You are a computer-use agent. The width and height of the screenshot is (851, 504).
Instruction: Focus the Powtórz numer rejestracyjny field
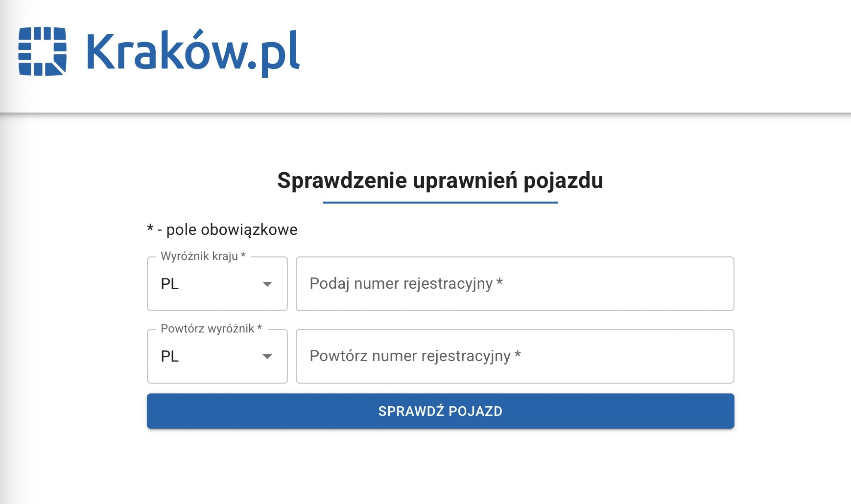(x=514, y=356)
